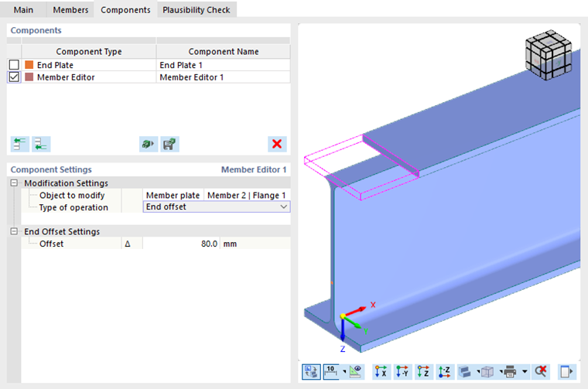Select solid display mode icon
The width and height of the screenshot is (588, 389).
[465, 372]
